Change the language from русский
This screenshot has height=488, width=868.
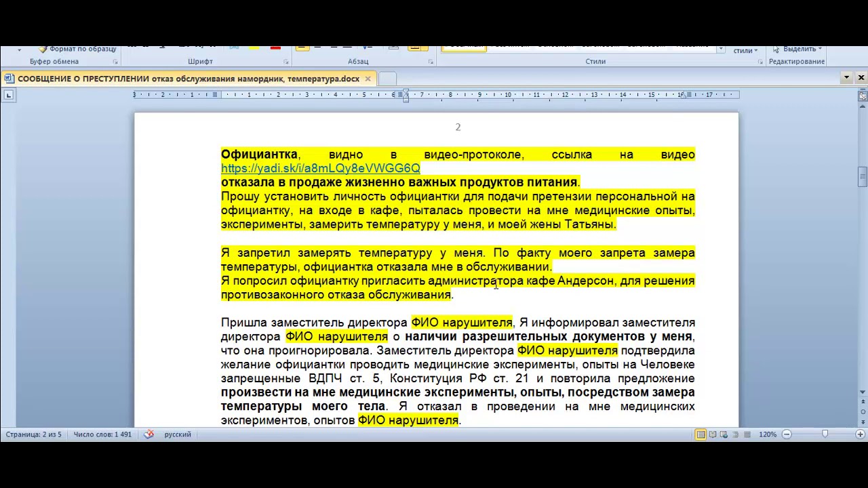click(x=178, y=434)
